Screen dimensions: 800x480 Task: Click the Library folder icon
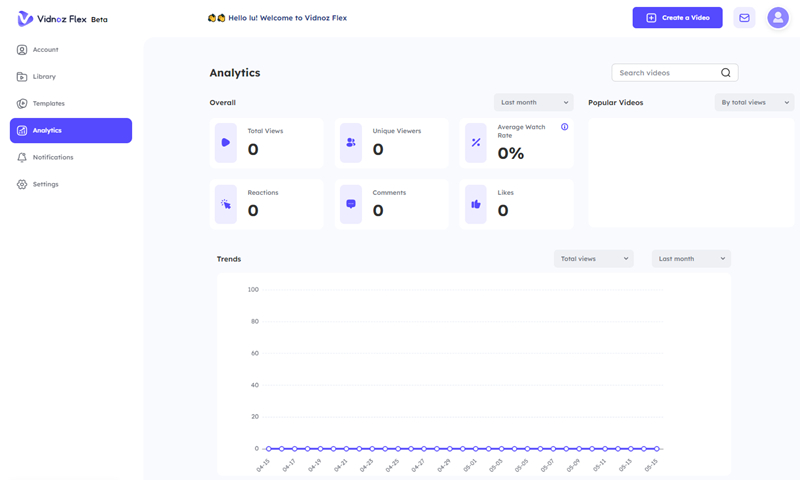(22, 77)
